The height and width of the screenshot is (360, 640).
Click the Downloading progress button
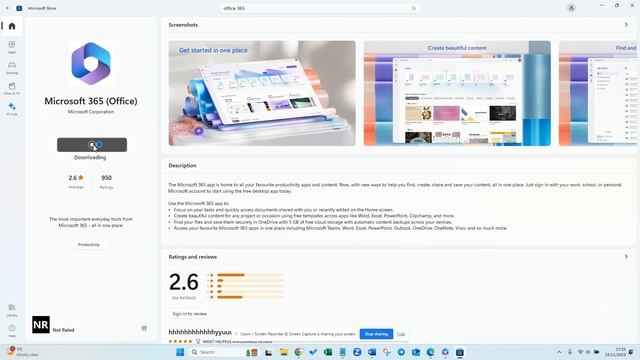point(92,144)
